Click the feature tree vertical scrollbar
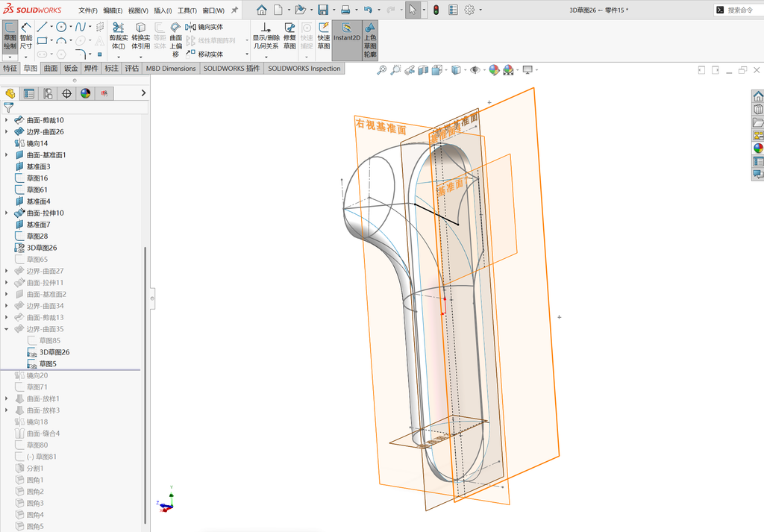Screen dimensions: 764x532 145,385
